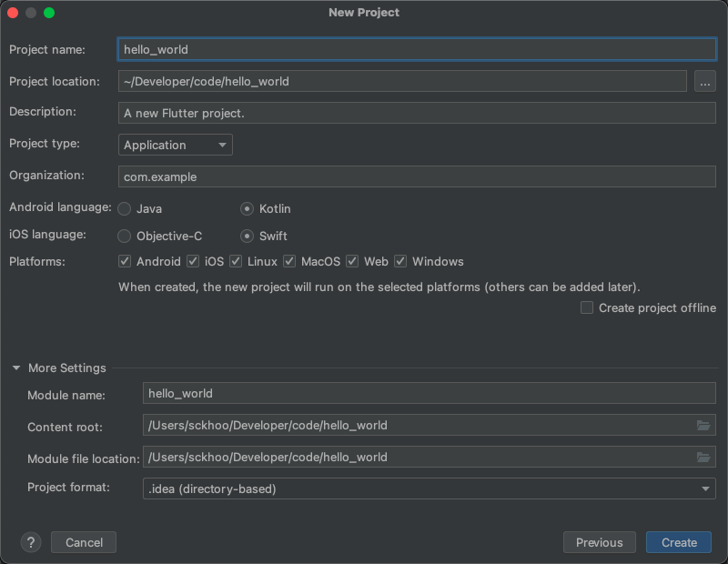Click folder icon in Content root field
The image size is (728, 564).
(x=703, y=426)
